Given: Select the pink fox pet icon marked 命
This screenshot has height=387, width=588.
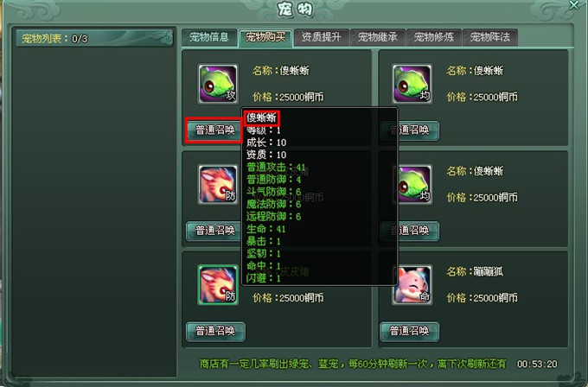Looking at the screenshot, I should click(412, 285).
